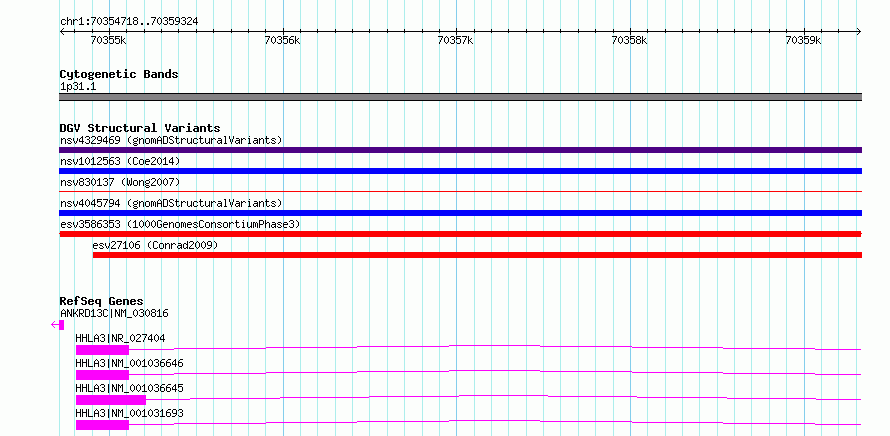Open esv3586353 1000 Genomes variant label
The width and height of the screenshot is (890, 436).
pyautogui.click(x=180, y=224)
